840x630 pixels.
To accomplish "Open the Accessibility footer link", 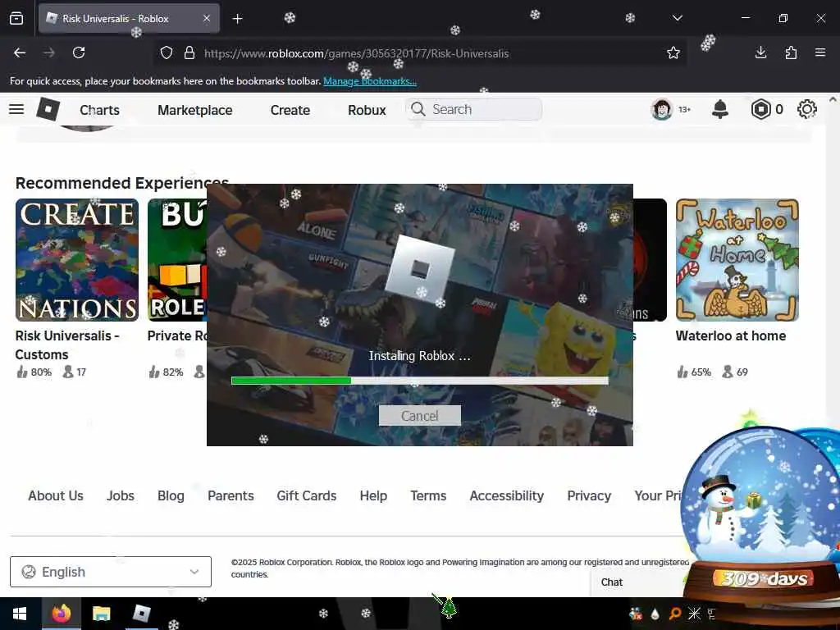I will 507,495.
